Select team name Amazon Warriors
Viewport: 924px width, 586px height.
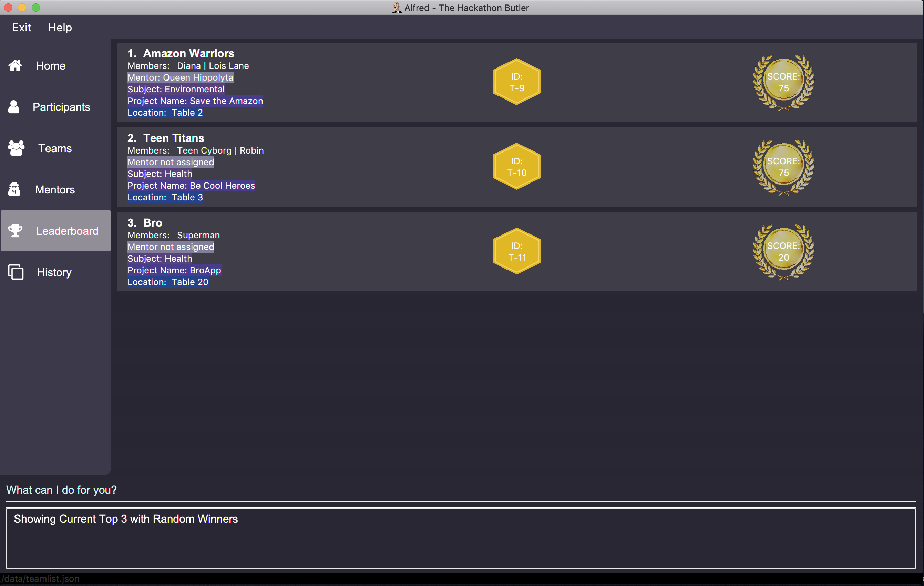click(188, 53)
